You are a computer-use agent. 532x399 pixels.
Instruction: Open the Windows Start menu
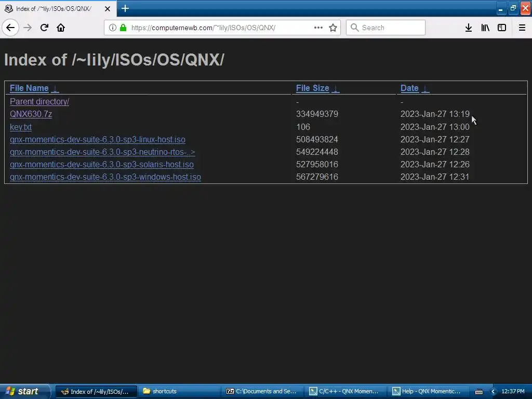25,391
